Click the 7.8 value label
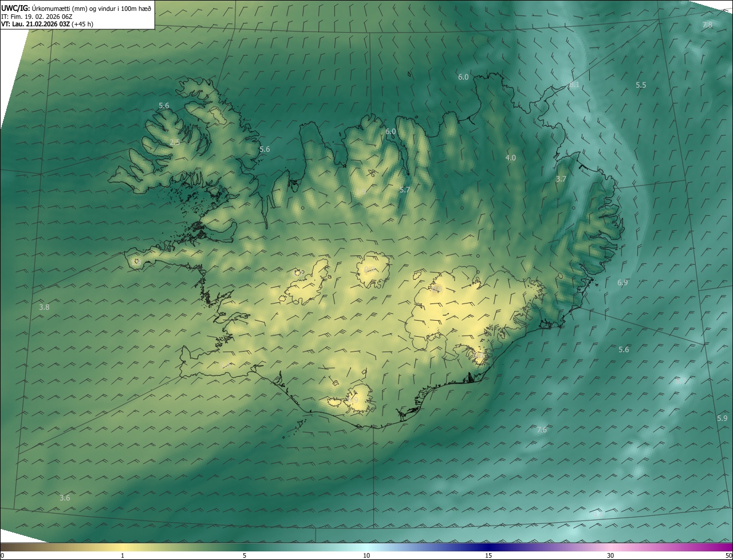 pyautogui.click(x=707, y=25)
